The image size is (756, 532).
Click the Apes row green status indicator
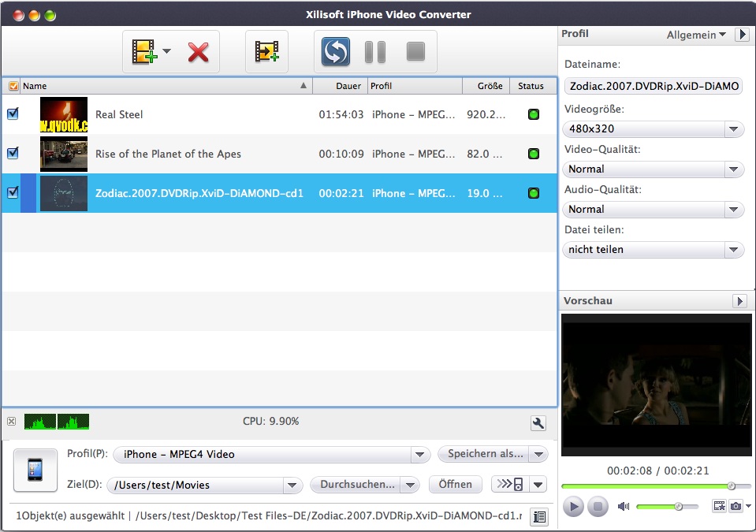click(533, 154)
